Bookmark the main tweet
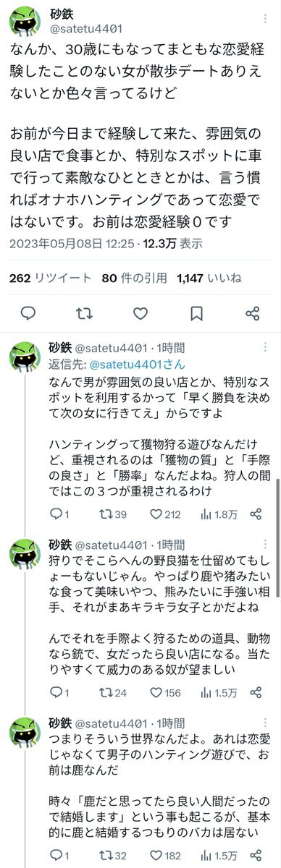This screenshot has height=868, width=281. [x=196, y=313]
